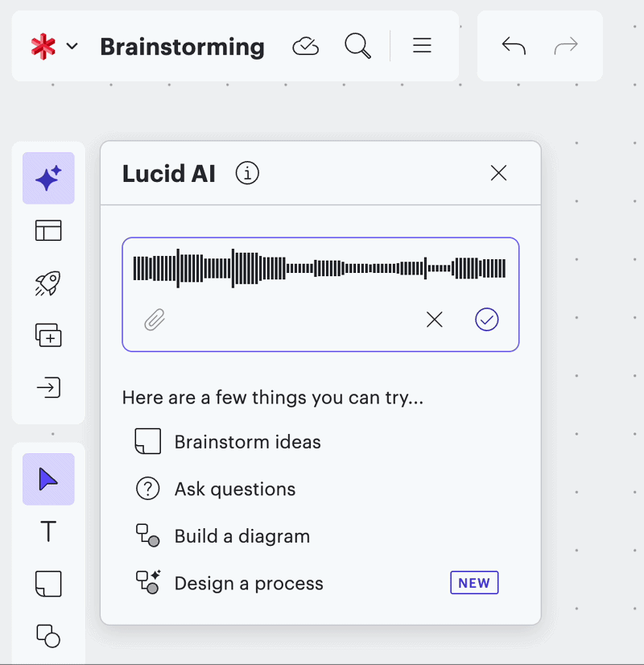Close the Lucid AI panel
The height and width of the screenshot is (665, 644).
tap(498, 173)
